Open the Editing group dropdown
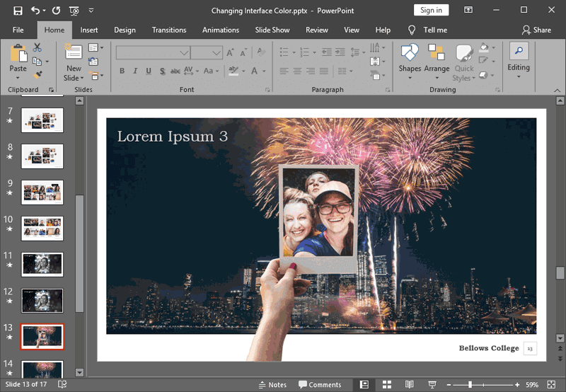This screenshot has width=566, height=392. point(519,61)
